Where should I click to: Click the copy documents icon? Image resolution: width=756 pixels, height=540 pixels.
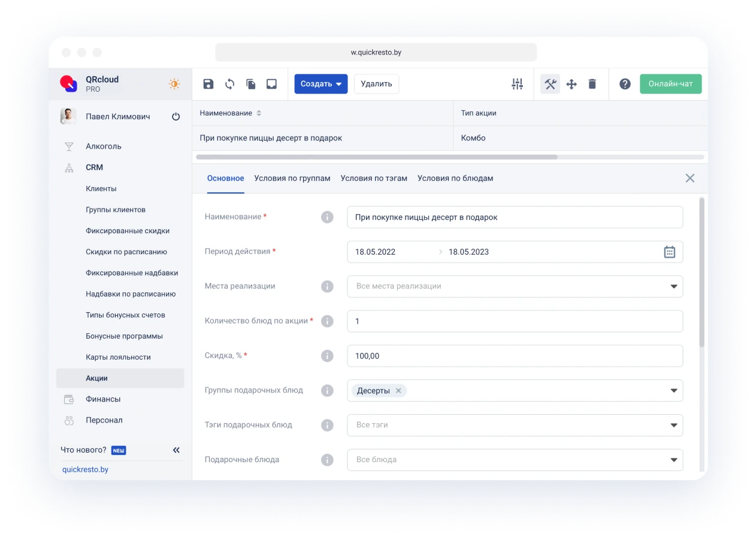click(x=251, y=84)
